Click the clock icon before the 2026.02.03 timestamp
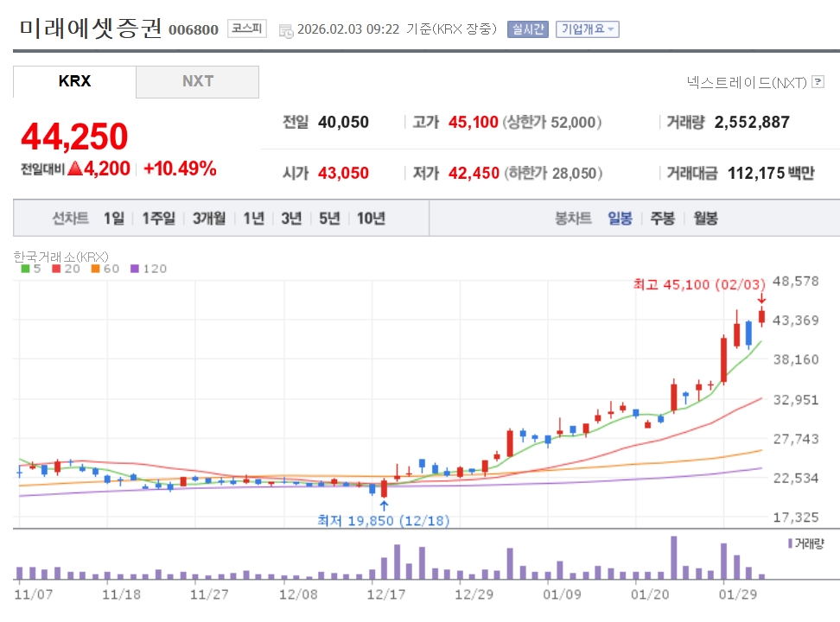 [285, 30]
